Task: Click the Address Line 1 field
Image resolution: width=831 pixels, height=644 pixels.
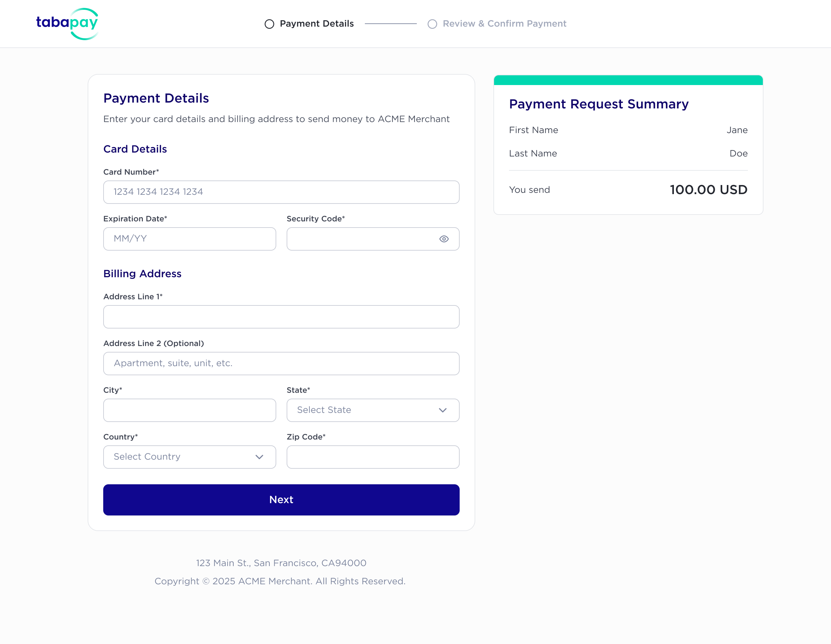Action: [x=281, y=317]
